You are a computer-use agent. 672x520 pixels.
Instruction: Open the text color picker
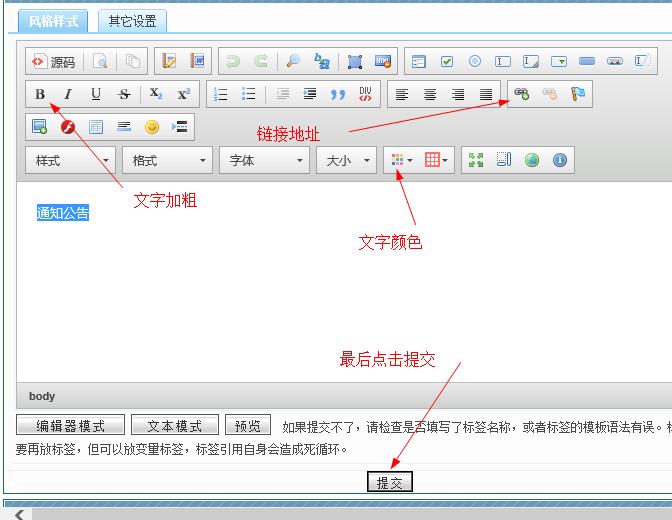click(x=402, y=160)
